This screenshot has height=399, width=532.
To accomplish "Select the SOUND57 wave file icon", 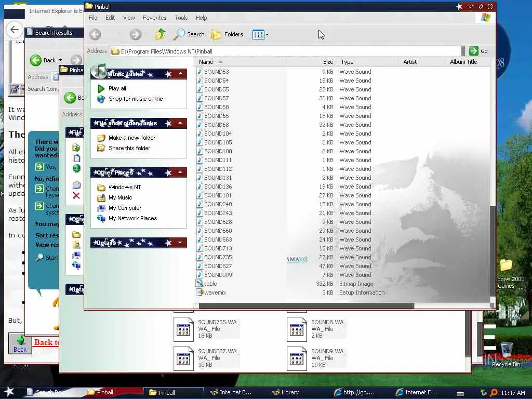I will 199,98.
